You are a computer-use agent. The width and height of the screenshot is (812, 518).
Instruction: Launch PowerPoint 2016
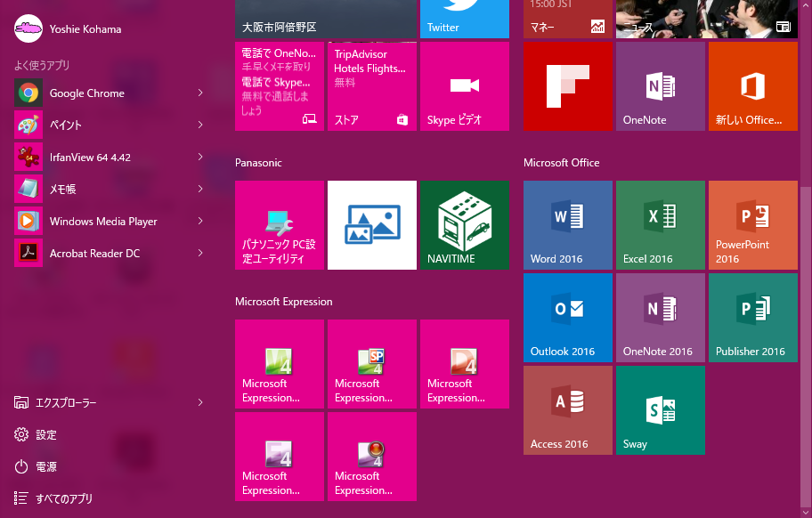[753, 225]
